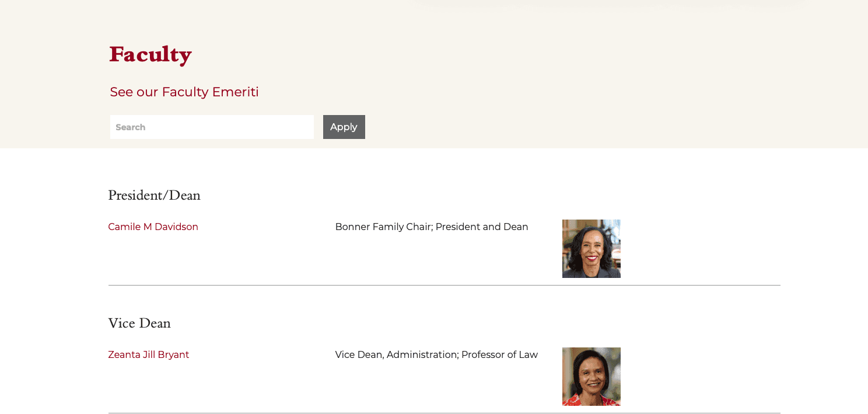The height and width of the screenshot is (414, 868).
Task: Click the Search placeholder text
Action: click(131, 127)
